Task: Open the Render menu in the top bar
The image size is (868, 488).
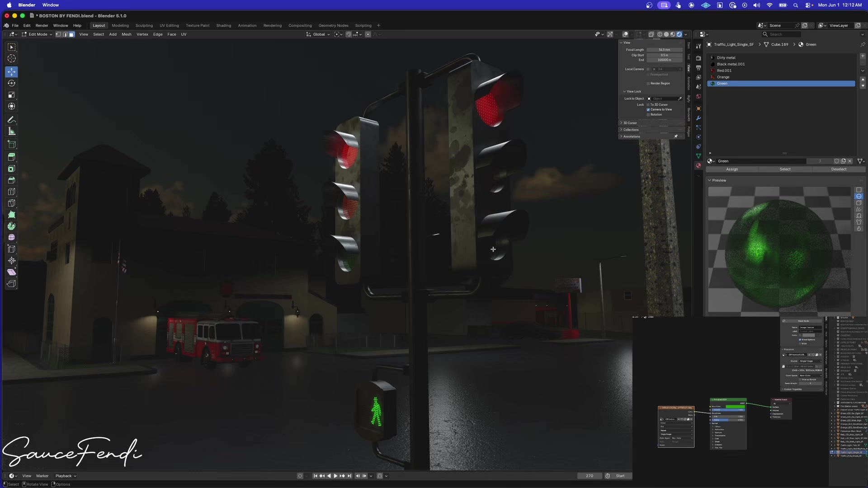Action: coord(42,26)
